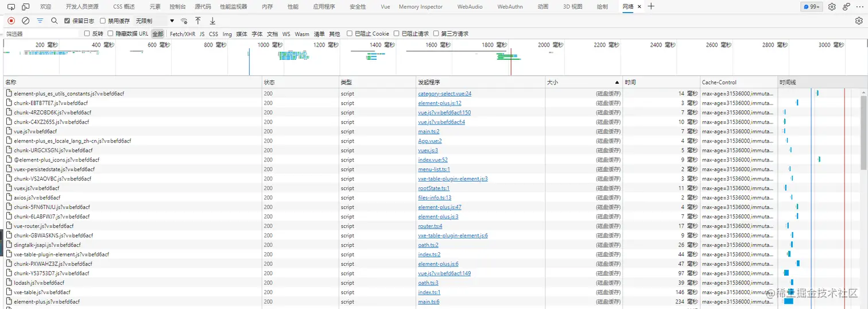Filter requests by CSS type
The image size is (868, 309).
[x=214, y=34]
